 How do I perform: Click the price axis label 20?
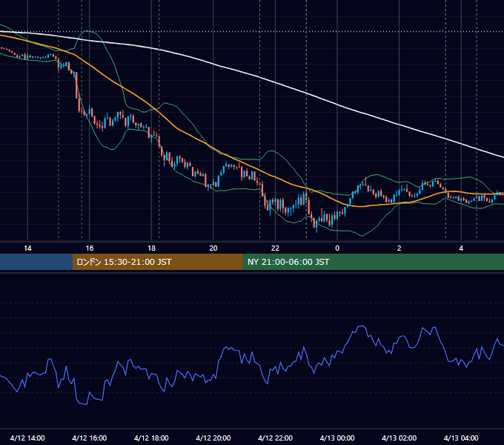coord(213,248)
